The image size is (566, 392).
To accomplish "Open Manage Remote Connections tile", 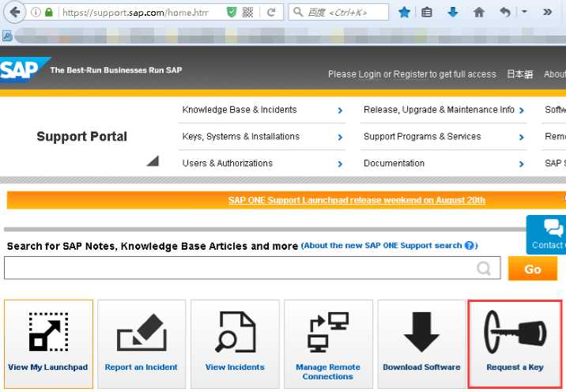I will (328, 344).
